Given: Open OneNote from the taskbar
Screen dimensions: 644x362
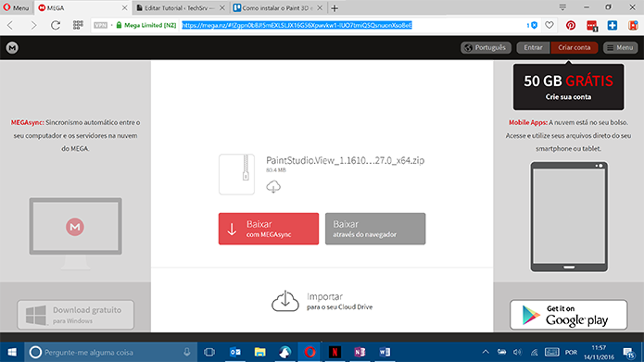Looking at the screenshot, I should tap(360, 352).
